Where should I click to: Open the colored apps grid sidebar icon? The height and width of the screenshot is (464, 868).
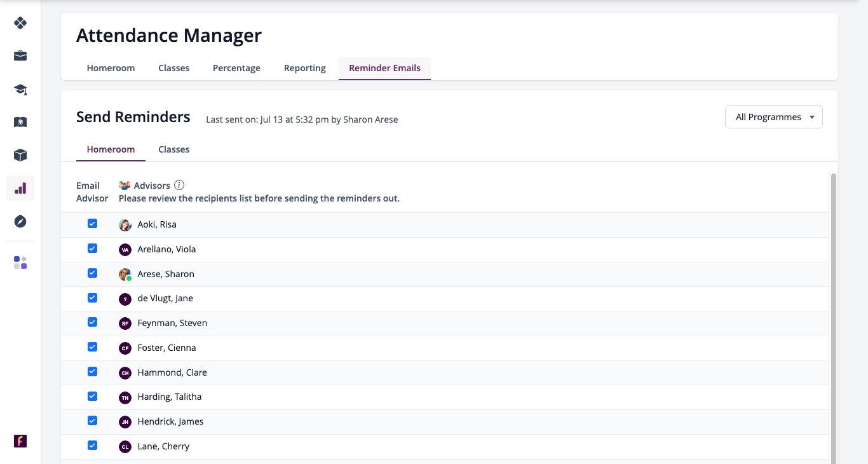click(20, 263)
